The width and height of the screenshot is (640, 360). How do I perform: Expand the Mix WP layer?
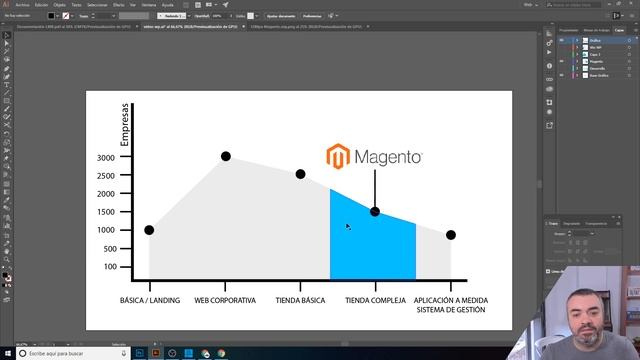(577, 47)
